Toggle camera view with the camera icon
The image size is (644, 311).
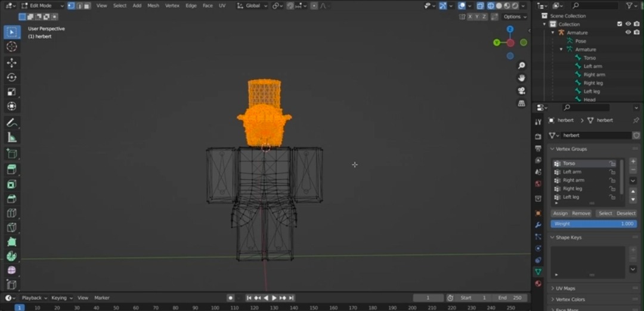522,91
